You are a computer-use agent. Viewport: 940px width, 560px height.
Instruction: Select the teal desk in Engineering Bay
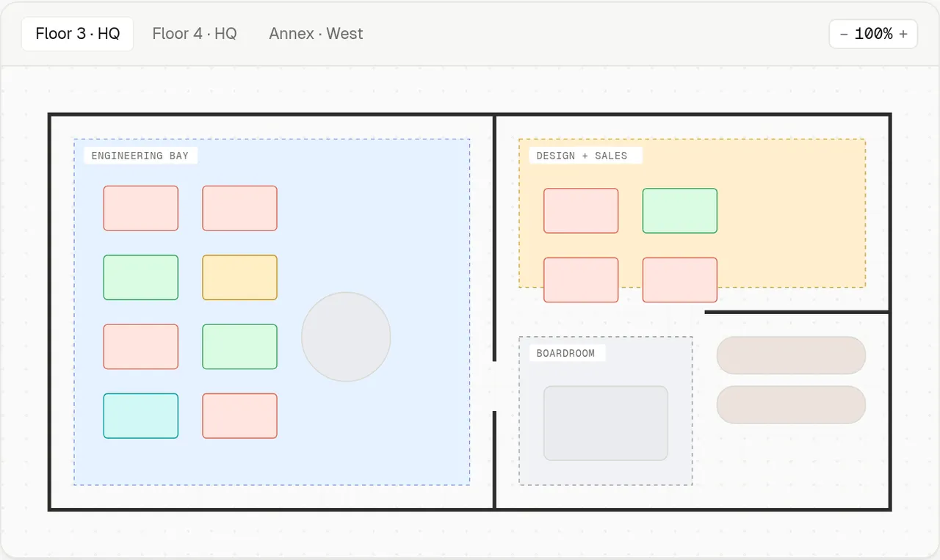(140, 416)
